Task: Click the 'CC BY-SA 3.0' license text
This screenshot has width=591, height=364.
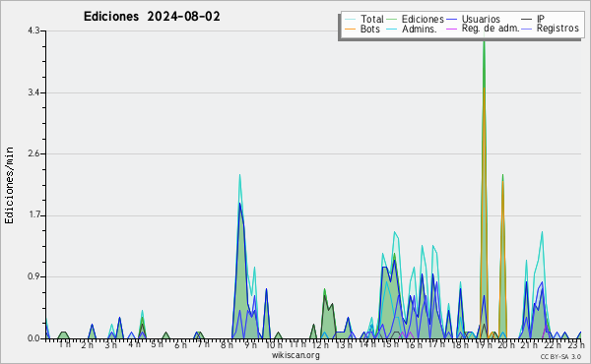Action: (x=560, y=356)
